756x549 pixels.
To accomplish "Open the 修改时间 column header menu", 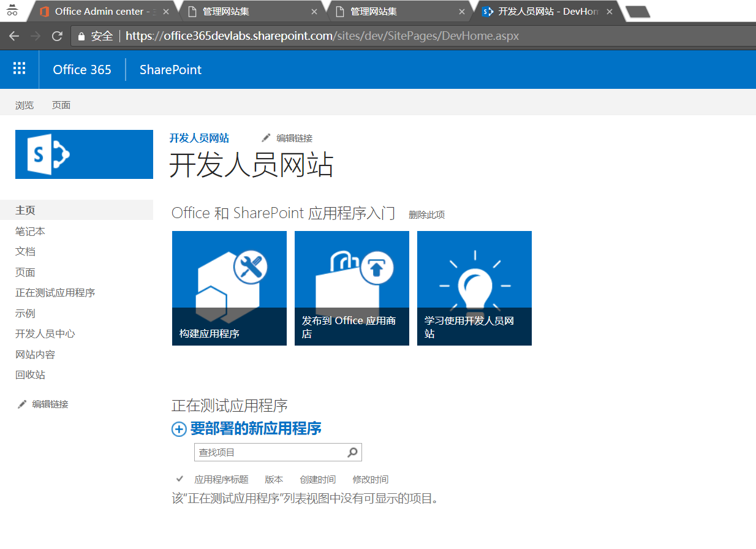I will coord(370,479).
